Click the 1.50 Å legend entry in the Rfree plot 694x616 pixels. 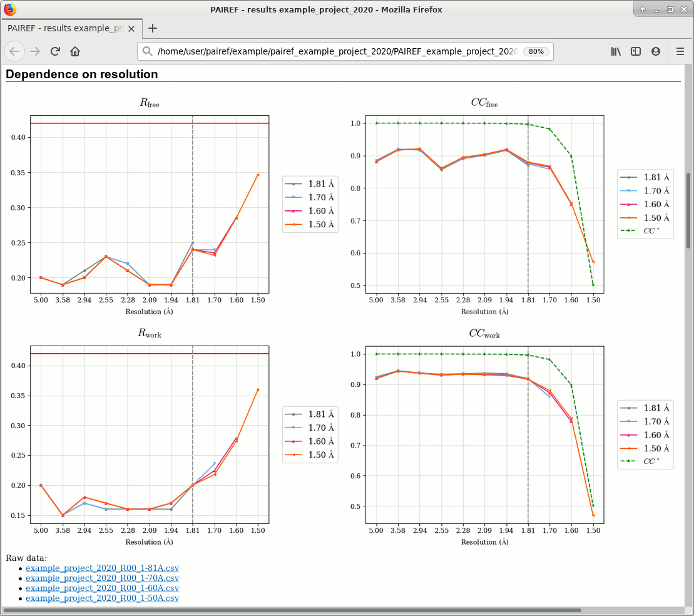tap(310, 225)
